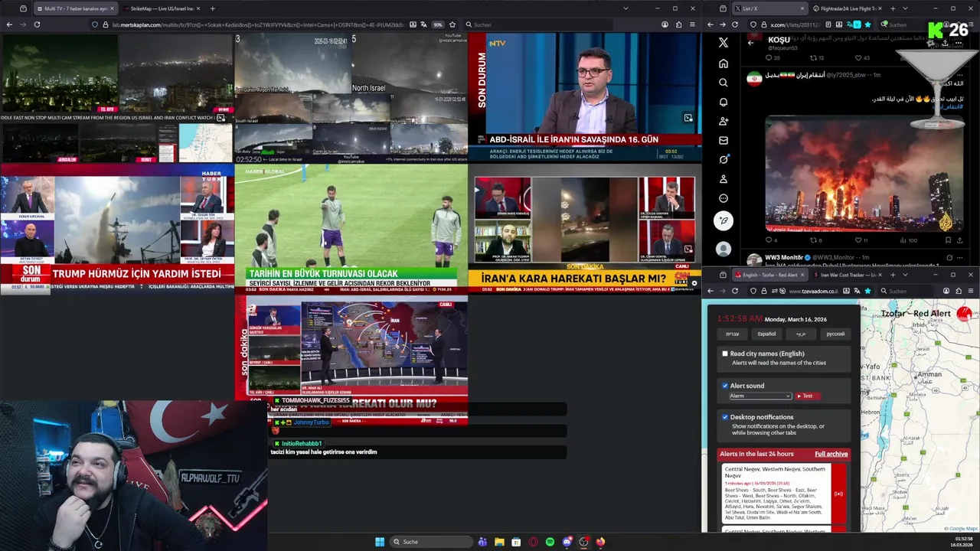The height and width of the screenshot is (551, 980).
Task: Switch to Flightradar24 tab
Action: pyautogui.click(x=847, y=8)
